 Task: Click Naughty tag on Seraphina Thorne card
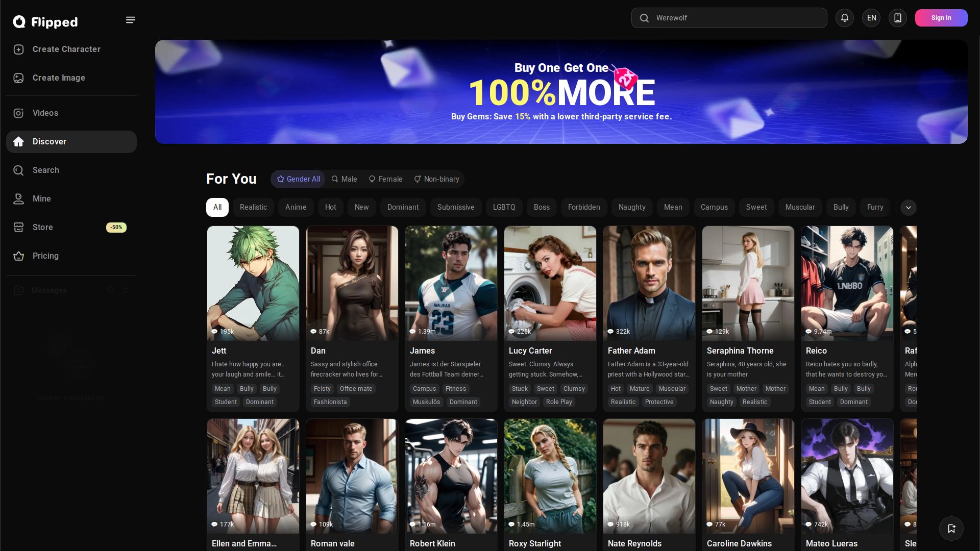click(x=721, y=402)
